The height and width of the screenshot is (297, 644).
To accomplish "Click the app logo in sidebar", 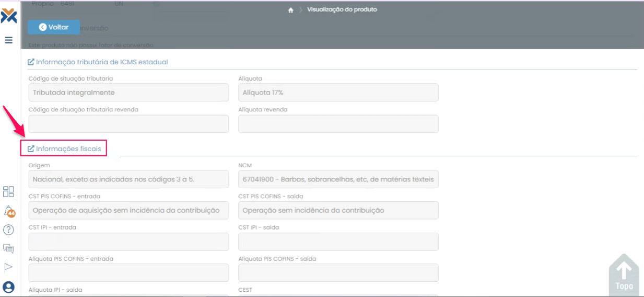I will pos(8,16).
